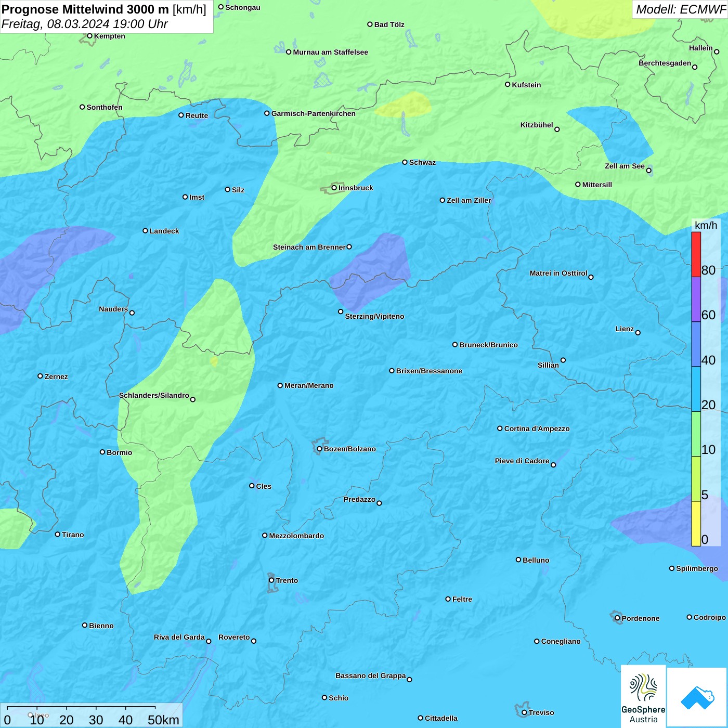Click the 'Riva del Garda' label
Viewport: 728px width, 728px height.
click(x=179, y=637)
